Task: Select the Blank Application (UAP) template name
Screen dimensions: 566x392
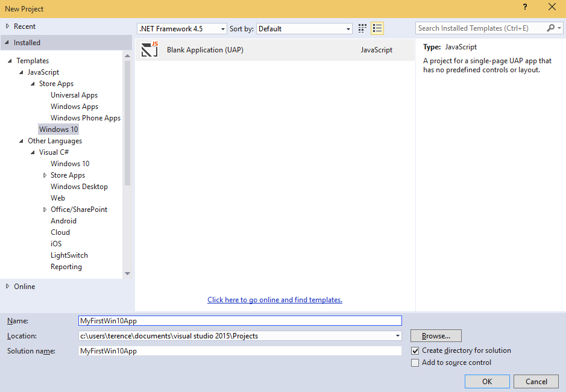Action: tap(205, 50)
